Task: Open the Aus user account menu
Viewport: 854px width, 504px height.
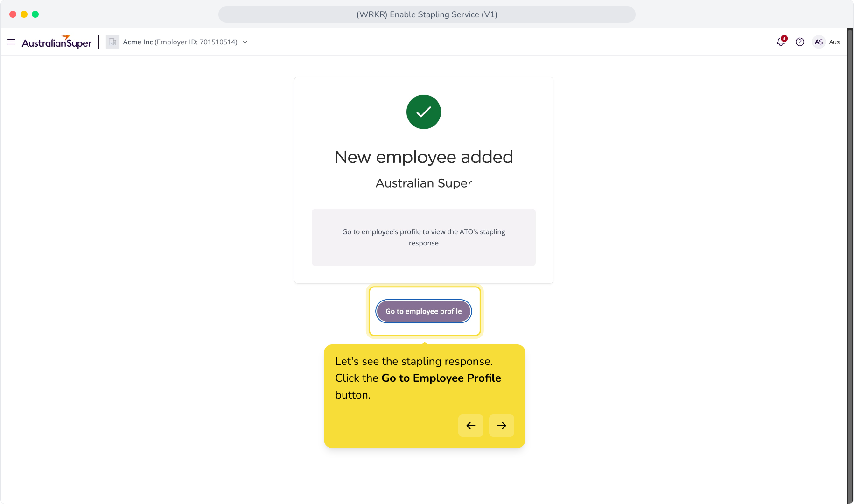Action: (x=834, y=42)
